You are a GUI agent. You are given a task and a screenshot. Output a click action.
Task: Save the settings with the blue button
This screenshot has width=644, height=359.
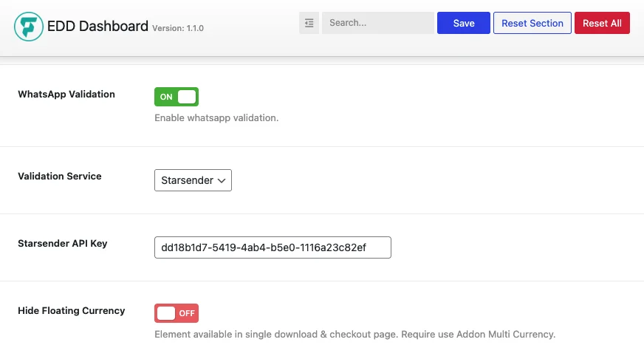pos(463,23)
